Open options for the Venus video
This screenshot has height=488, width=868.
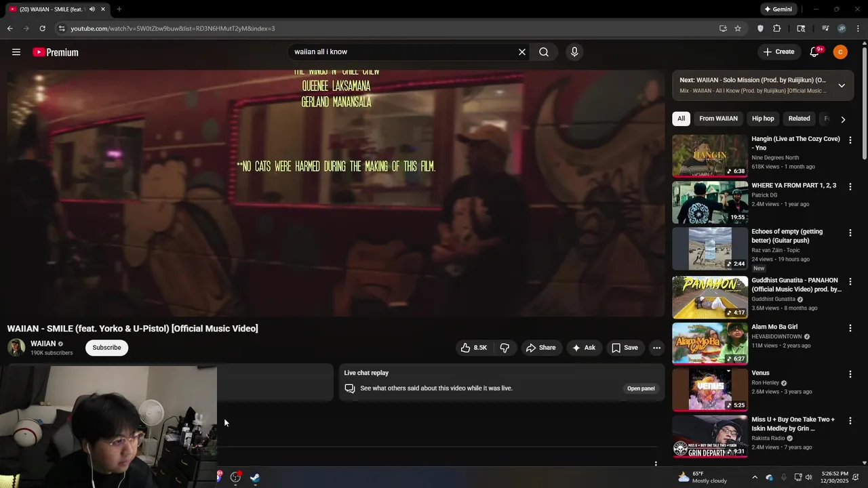[850, 374]
